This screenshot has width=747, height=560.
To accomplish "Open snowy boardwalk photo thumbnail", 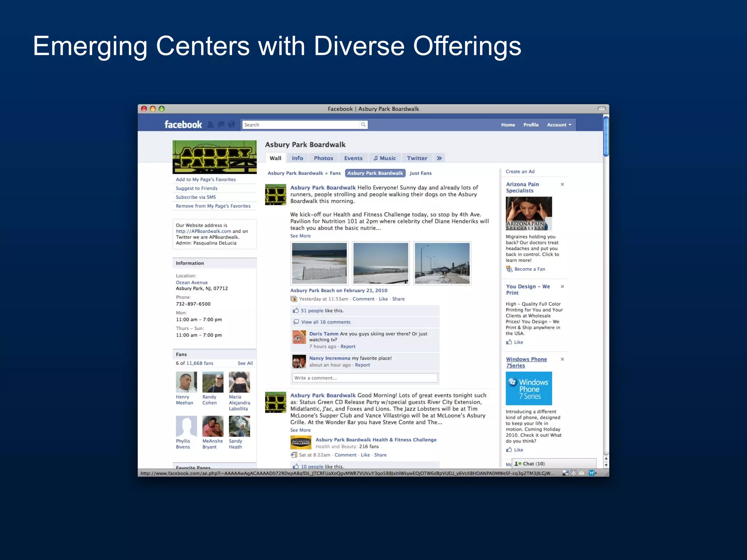I will [442, 263].
